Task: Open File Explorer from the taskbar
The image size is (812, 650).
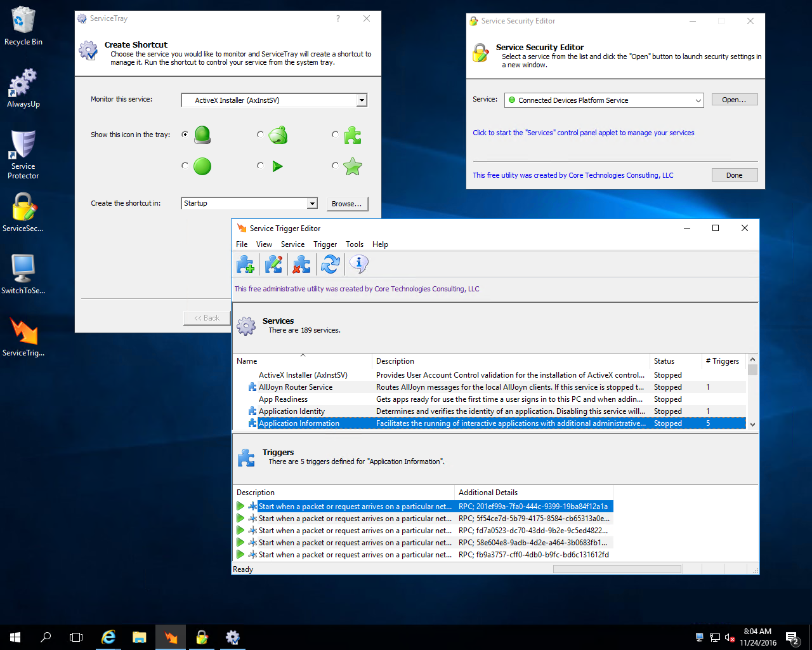Action: click(140, 637)
